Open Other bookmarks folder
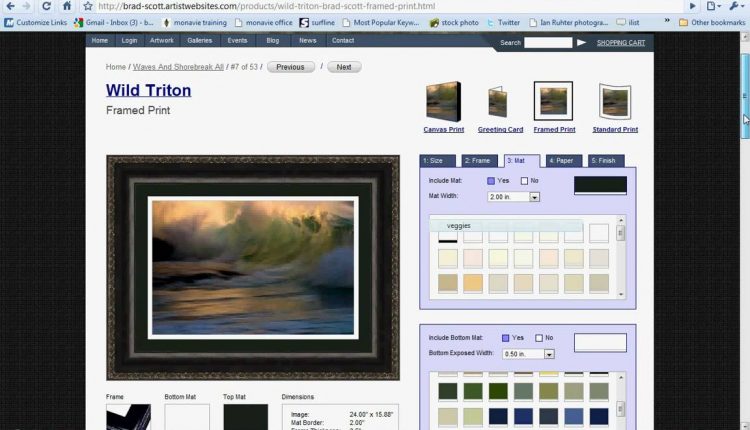The width and height of the screenshot is (750, 430). tap(712, 22)
